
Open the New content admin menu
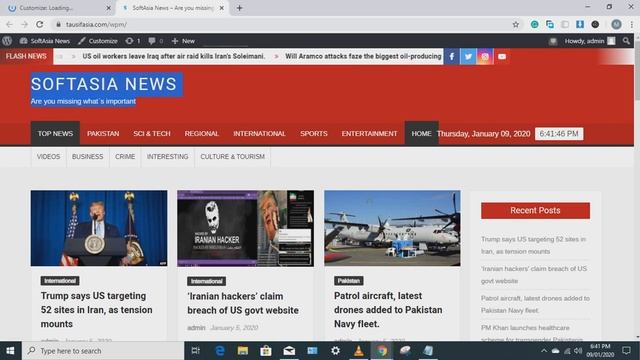click(x=183, y=41)
